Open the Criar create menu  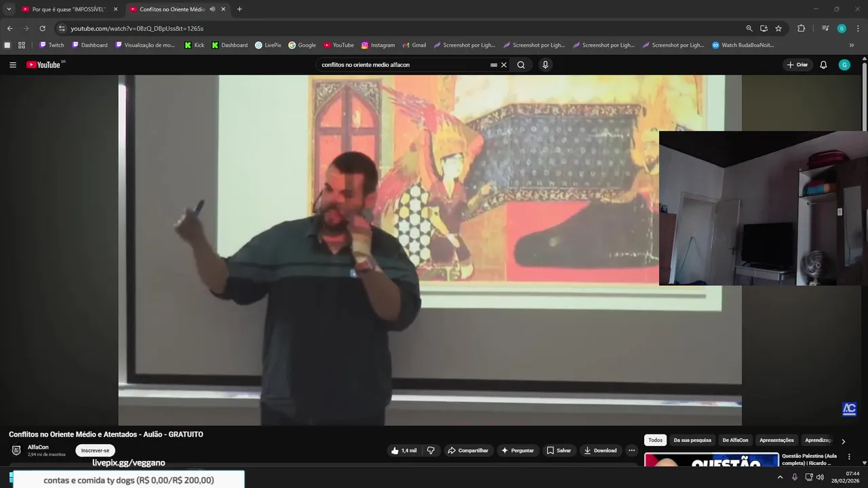point(797,65)
